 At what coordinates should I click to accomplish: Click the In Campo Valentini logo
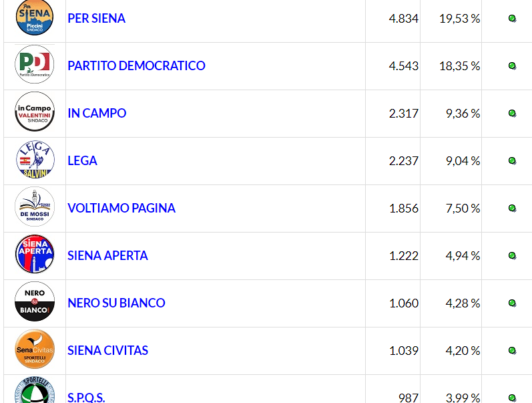(35, 113)
